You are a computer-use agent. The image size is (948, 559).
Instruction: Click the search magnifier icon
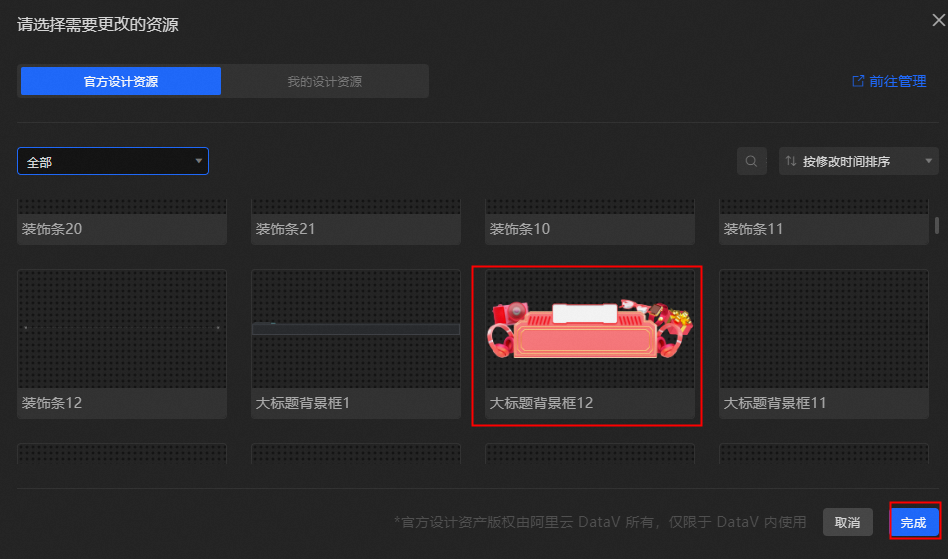[x=751, y=161]
